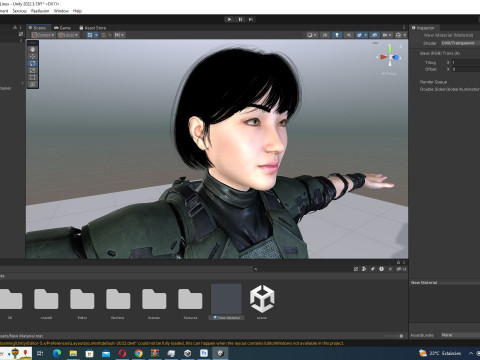Viewport: 480px width, 360px height.
Task: Select the Rect tool in scene overlay
Action: 33,77
